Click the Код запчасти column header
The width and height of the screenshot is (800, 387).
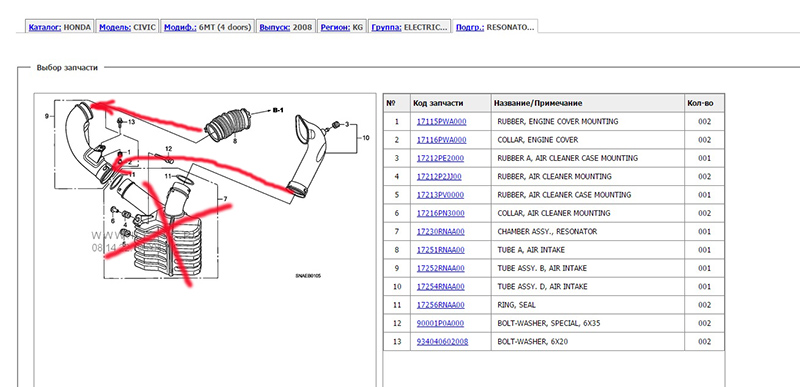point(438,103)
